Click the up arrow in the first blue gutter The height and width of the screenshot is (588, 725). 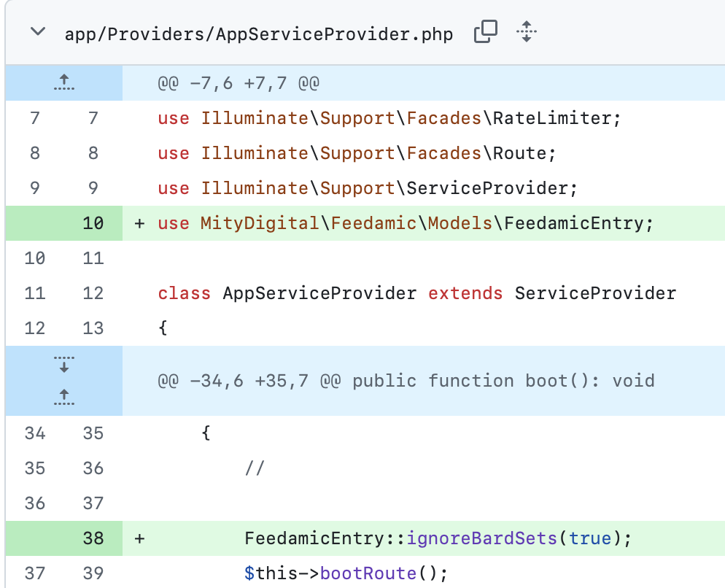[x=63, y=82]
